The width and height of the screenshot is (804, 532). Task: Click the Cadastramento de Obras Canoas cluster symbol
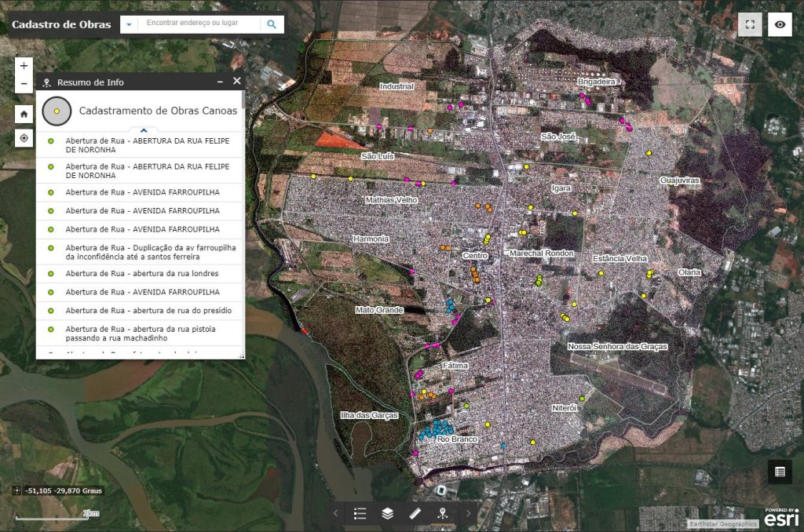[57, 111]
